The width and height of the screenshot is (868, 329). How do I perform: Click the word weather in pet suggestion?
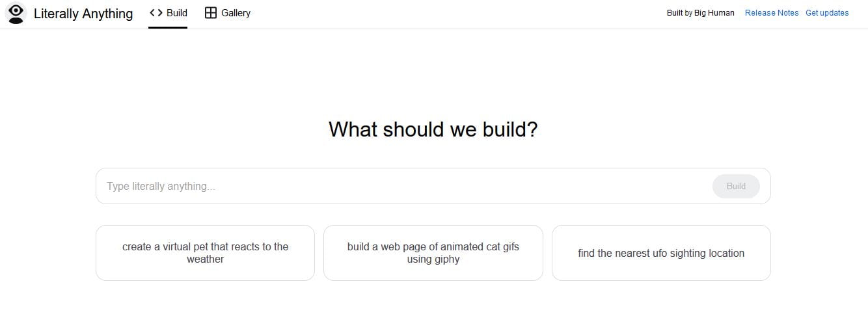(205, 259)
